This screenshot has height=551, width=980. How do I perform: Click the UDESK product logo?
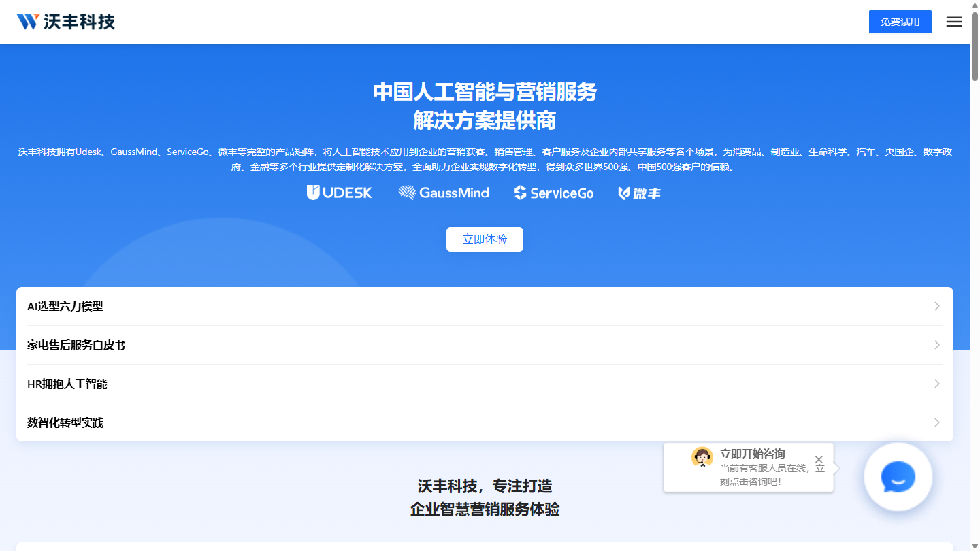tap(340, 193)
